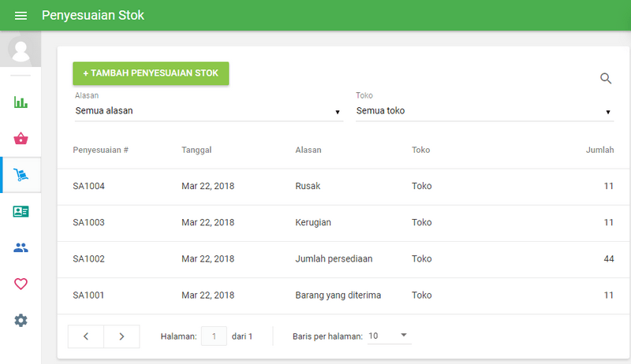Click the 'Kerugian' reason cell
The height and width of the screenshot is (364, 631).
(313, 223)
